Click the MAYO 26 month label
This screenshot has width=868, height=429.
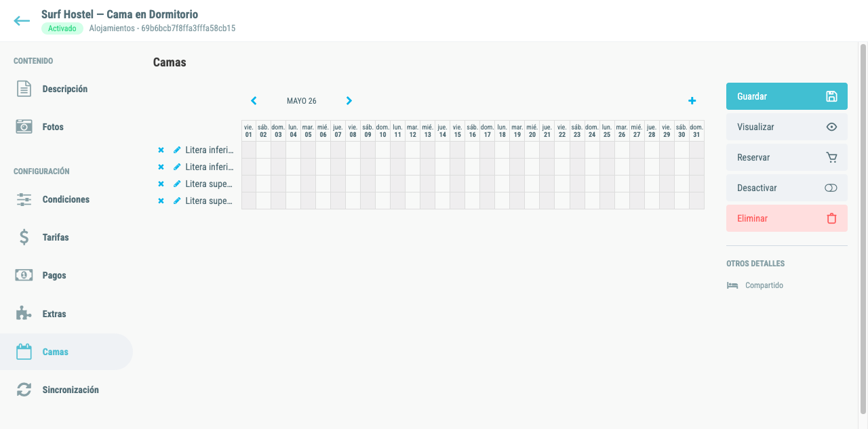pyautogui.click(x=302, y=101)
